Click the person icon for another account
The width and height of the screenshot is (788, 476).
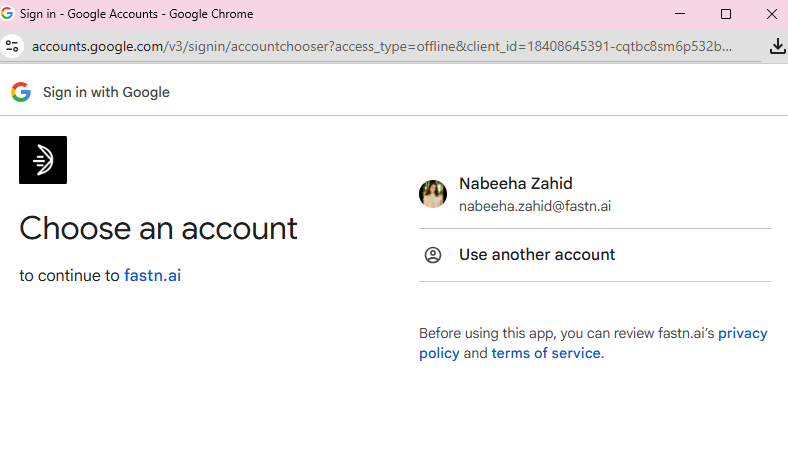pos(433,255)
